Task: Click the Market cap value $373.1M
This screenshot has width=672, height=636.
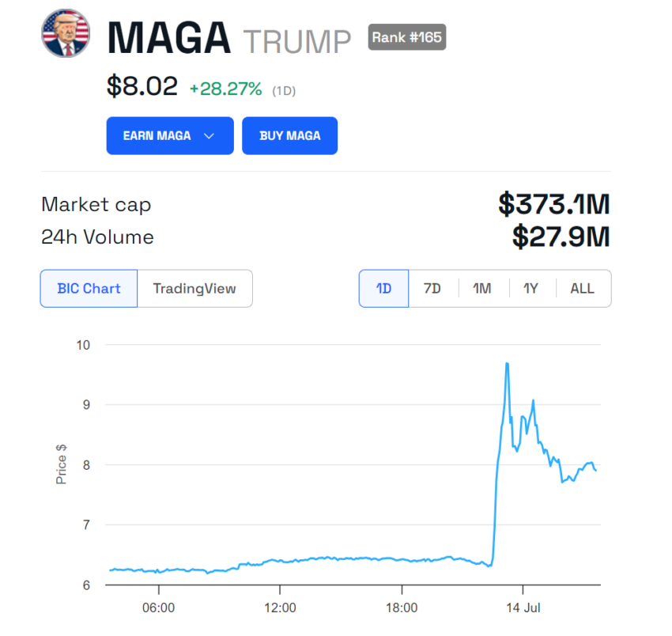Action: pos(554,204)
